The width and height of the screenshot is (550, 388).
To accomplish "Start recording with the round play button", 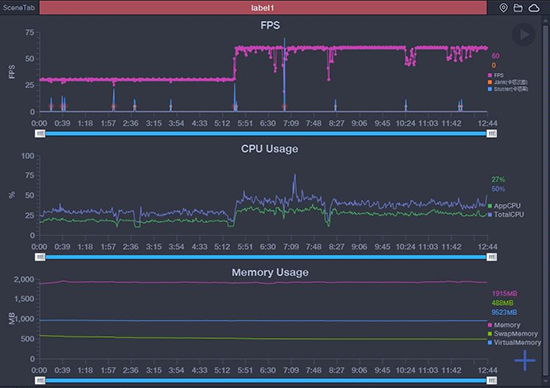I will tap(524, 34).
